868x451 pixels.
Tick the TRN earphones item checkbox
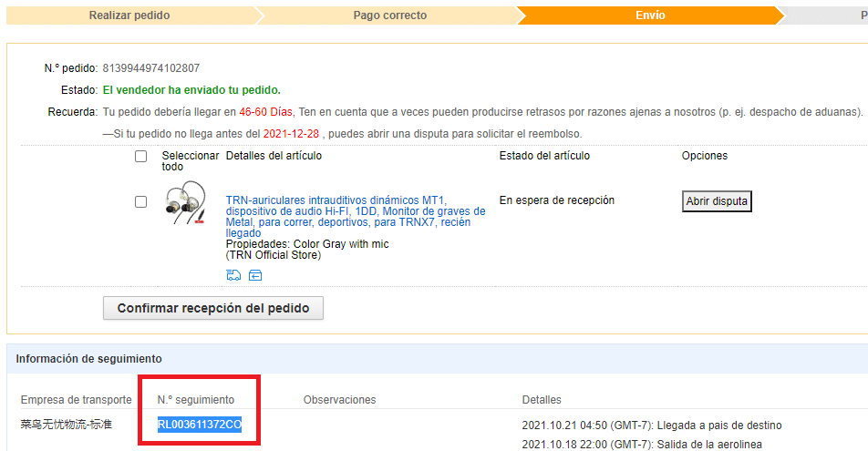(140, 201)
